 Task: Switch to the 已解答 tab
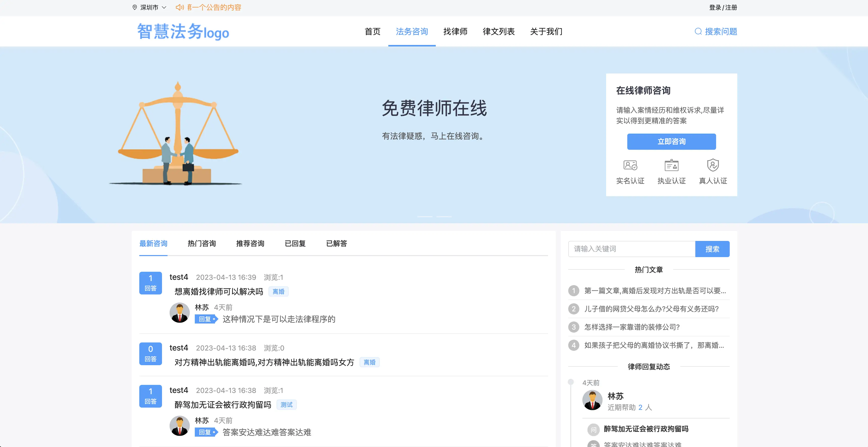click(x=336, y=243)
